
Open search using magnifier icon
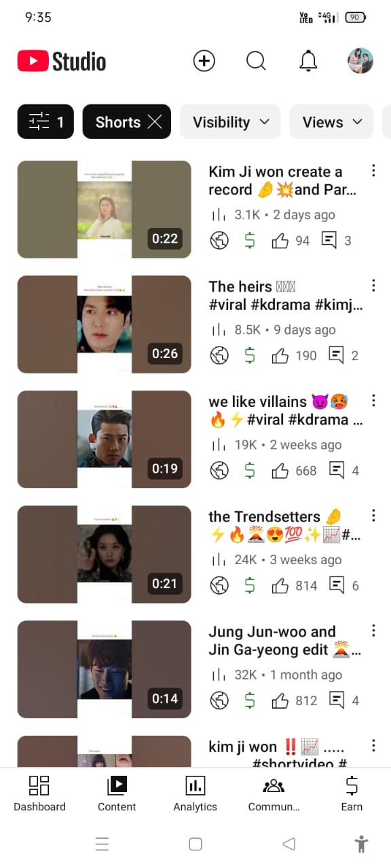256,61
